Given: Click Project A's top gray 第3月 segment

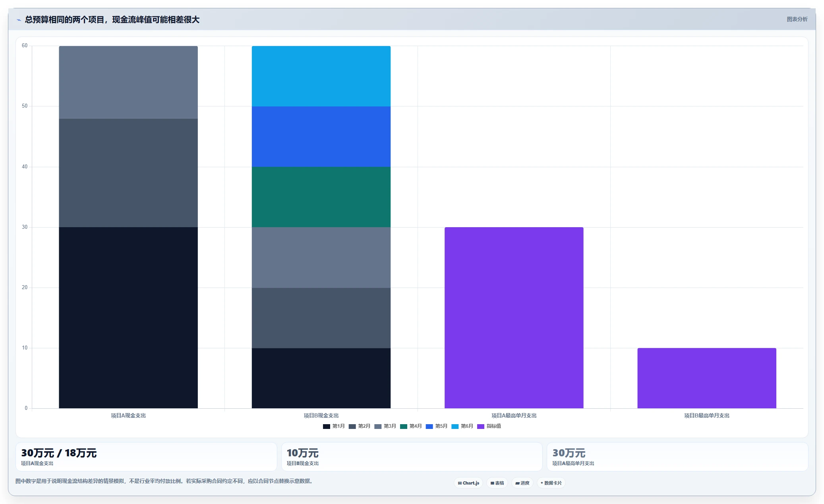Looking at the screenshot, I should pyautogui.click(x=128, y=82).
